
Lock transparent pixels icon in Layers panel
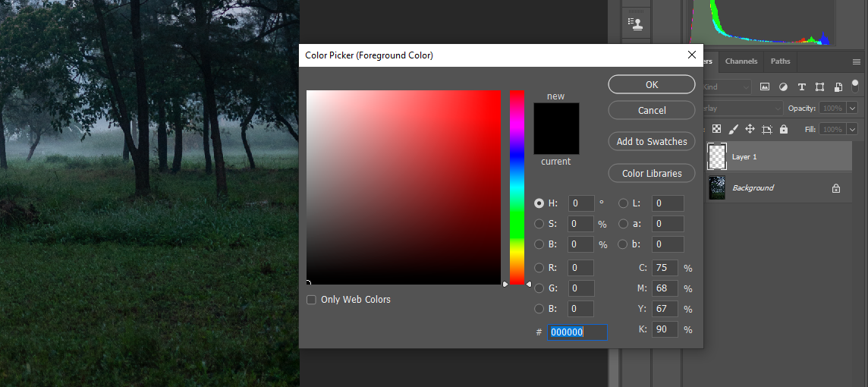pyautogui.click(x=716, y=129)
